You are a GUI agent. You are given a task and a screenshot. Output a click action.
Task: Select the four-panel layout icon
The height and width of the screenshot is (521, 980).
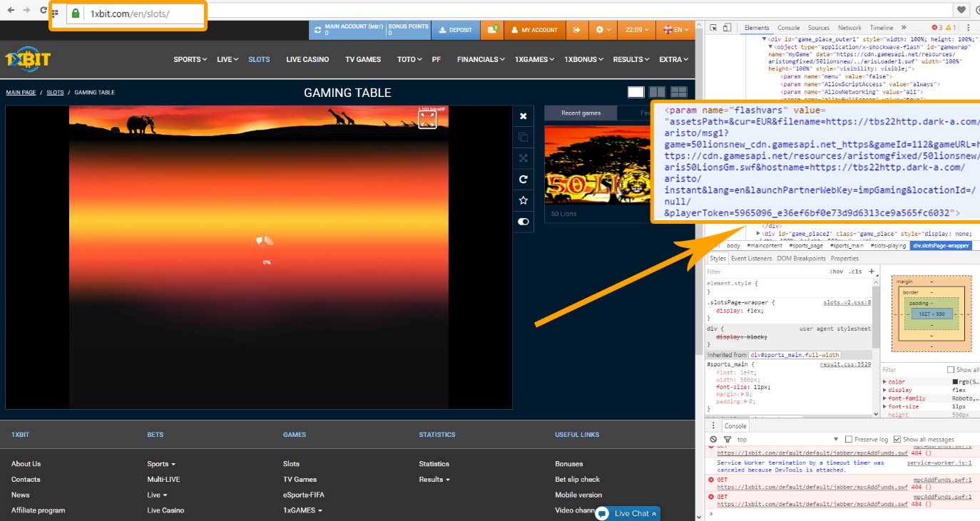coord(678,92)
